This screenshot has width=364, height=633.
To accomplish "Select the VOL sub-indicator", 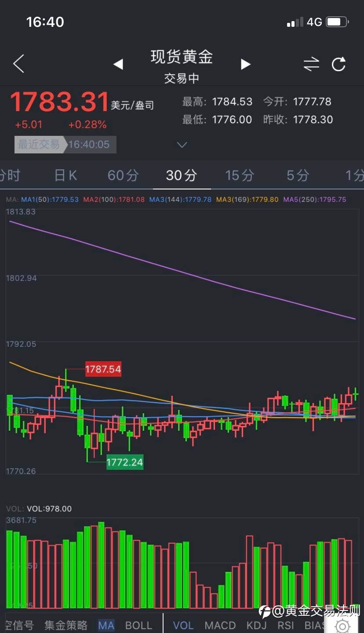I will 182,625.
